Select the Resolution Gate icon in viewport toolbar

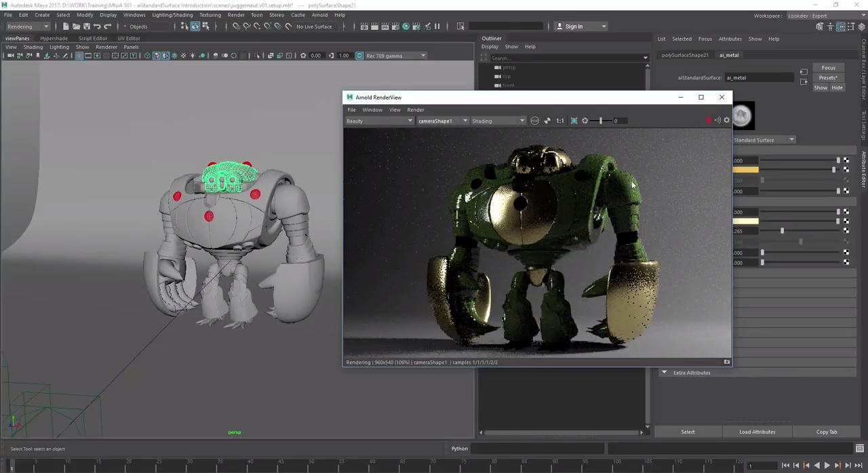point(98,56)
